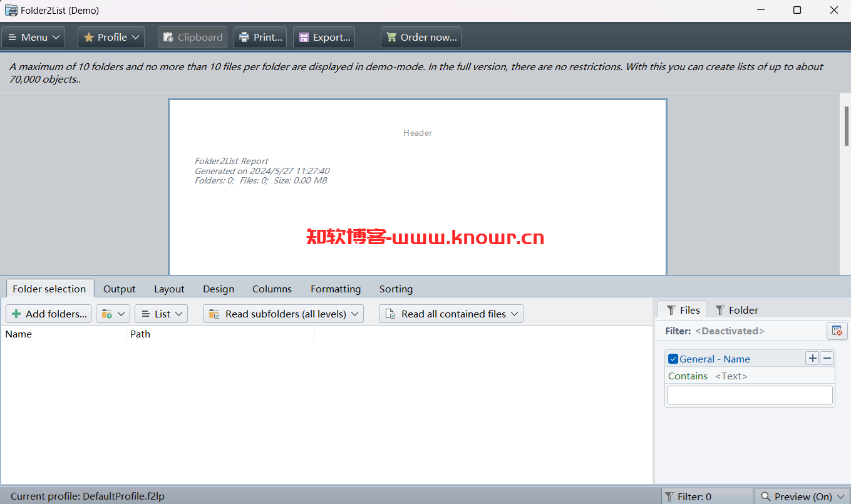Switch to the Folder selection tab

click(49, 289)
